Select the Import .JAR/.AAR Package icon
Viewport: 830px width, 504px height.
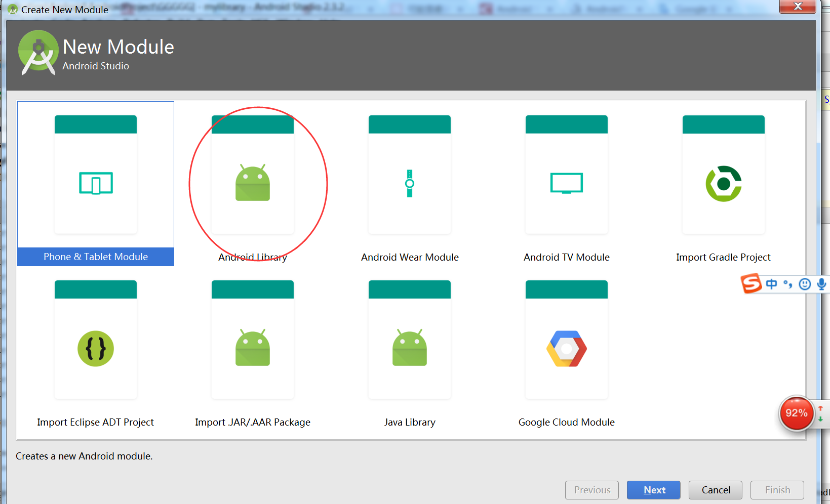tap(252, 348)
